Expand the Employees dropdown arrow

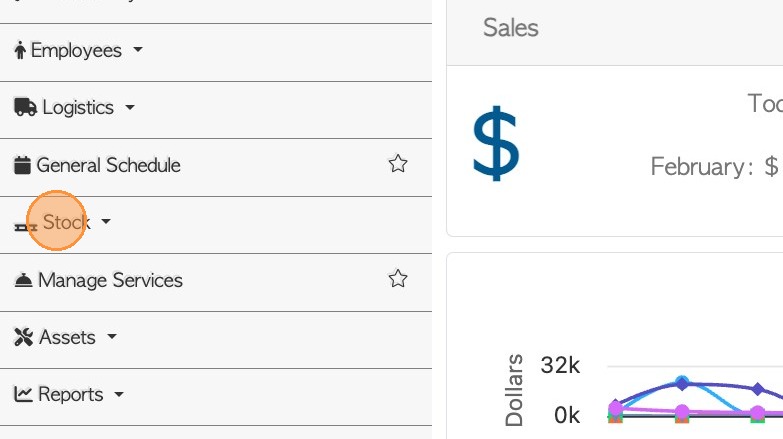tap(138, 50)
